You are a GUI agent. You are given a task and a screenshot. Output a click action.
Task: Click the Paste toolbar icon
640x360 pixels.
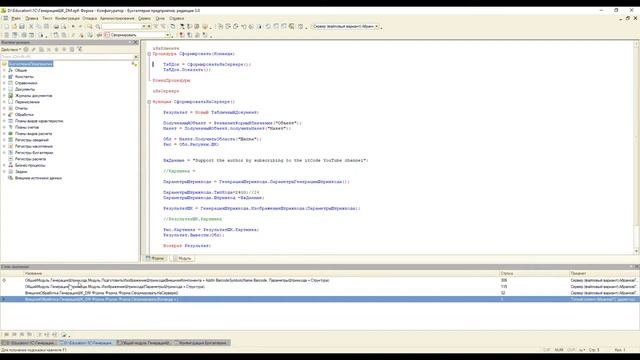coord(47,27)
